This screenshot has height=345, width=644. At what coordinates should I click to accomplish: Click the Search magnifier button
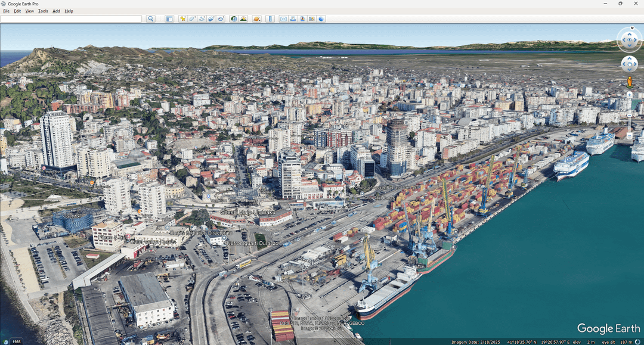click(151, 19)
